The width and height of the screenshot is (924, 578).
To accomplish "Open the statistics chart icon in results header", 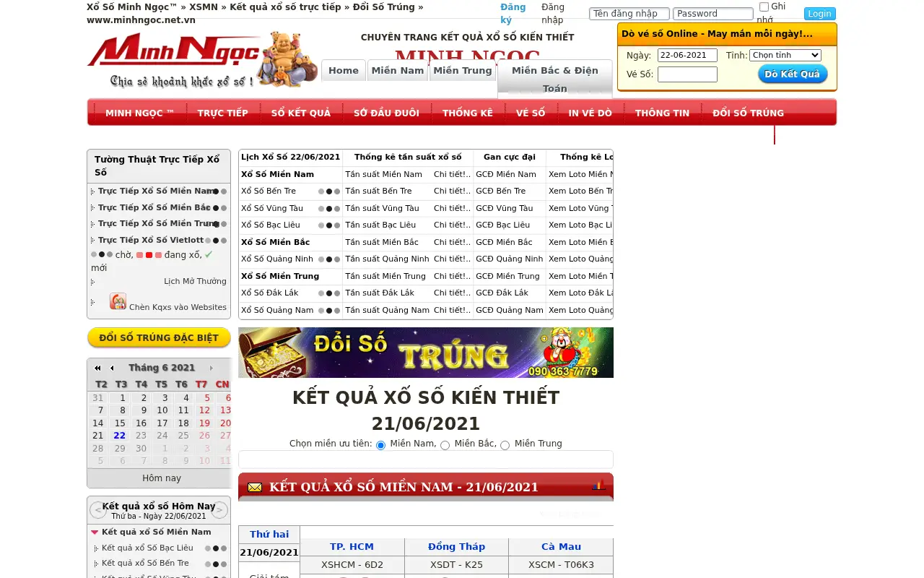I will pos(599,486).
